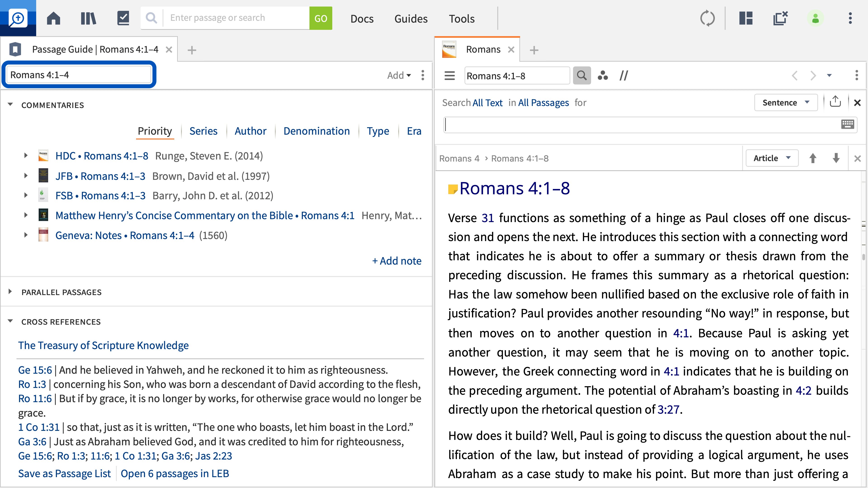Expand the HDC Romans 4:1–8 row

tap(26, 156)
